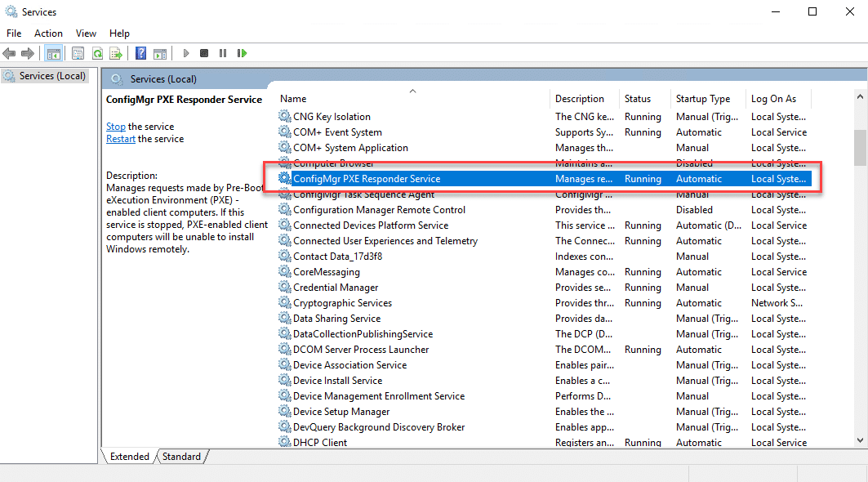This screenshot has height=482, width=868.
Task: Click the Pause Service icon
Action: [x=223, y=53]
